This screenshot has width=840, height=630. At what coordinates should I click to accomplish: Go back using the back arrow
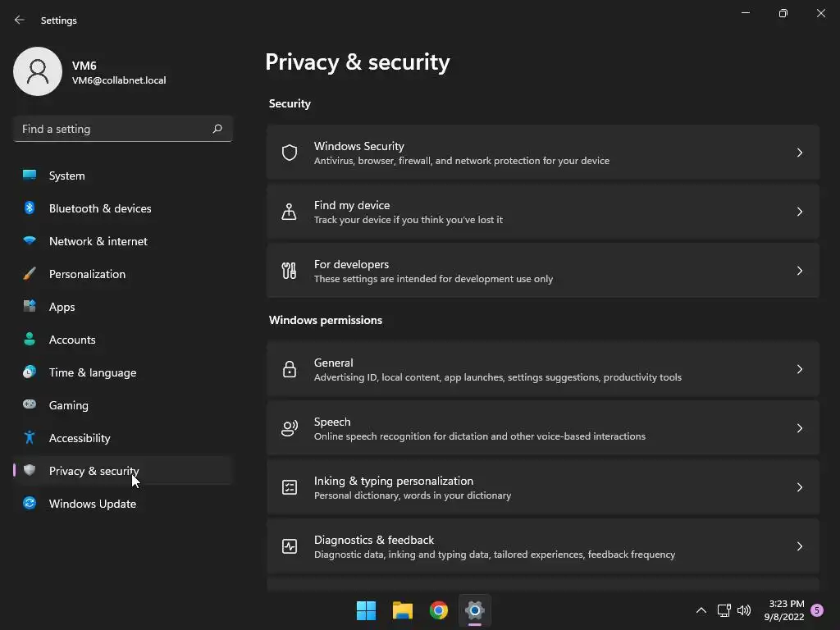(x=20, y=20)
